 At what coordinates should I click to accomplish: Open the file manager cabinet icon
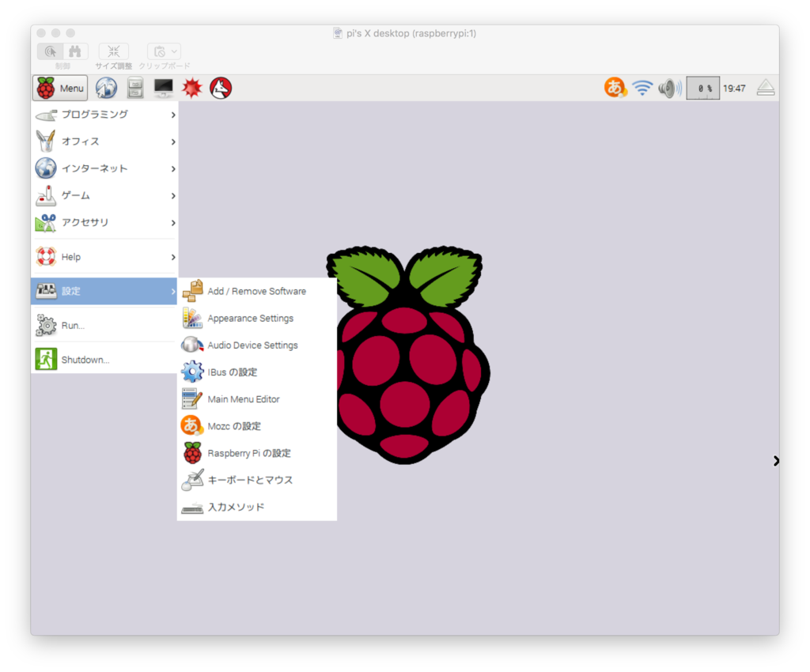135,88
